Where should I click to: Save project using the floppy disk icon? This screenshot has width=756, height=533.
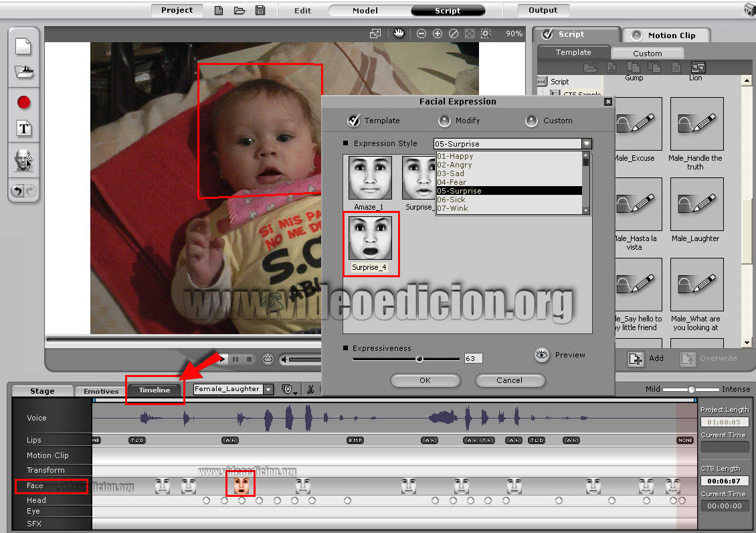coord(260,11)
